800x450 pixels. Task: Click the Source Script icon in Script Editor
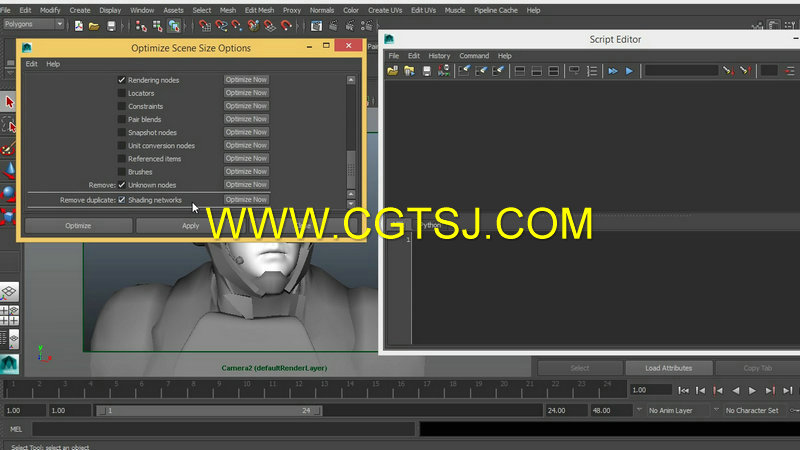pos(409,71)
